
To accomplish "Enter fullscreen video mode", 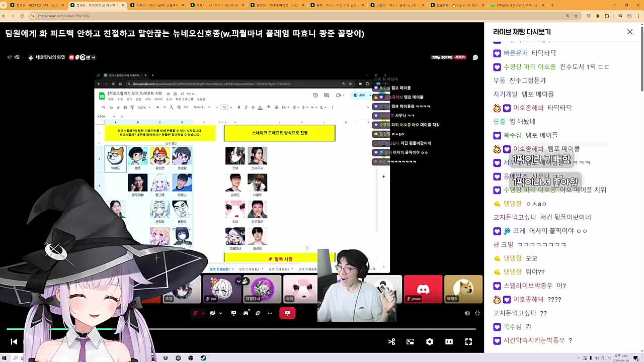I will pos(468,342).
